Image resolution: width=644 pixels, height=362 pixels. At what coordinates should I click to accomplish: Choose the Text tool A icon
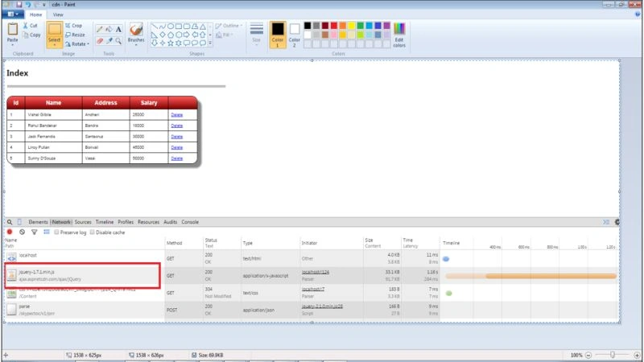(x=118, y=30)
